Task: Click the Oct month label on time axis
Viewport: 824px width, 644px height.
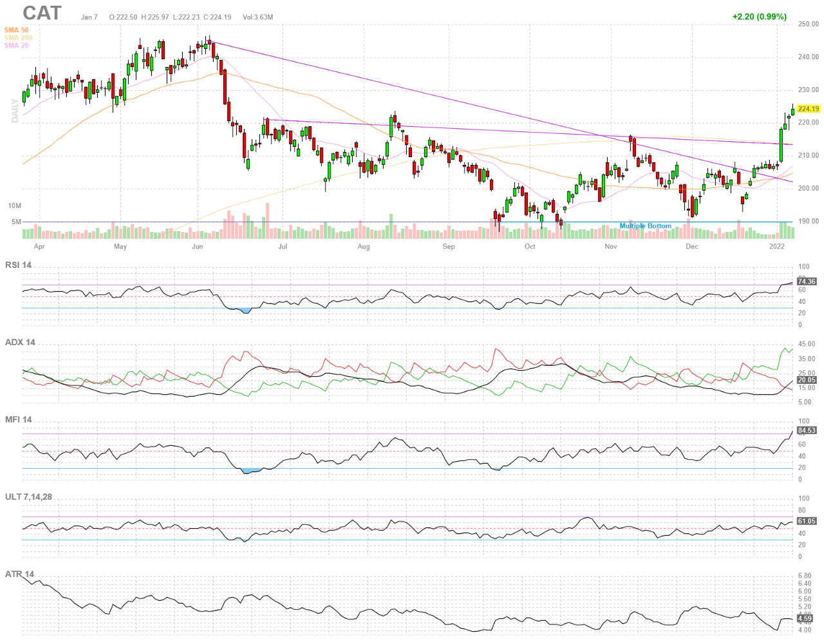Action: point(530,247)
